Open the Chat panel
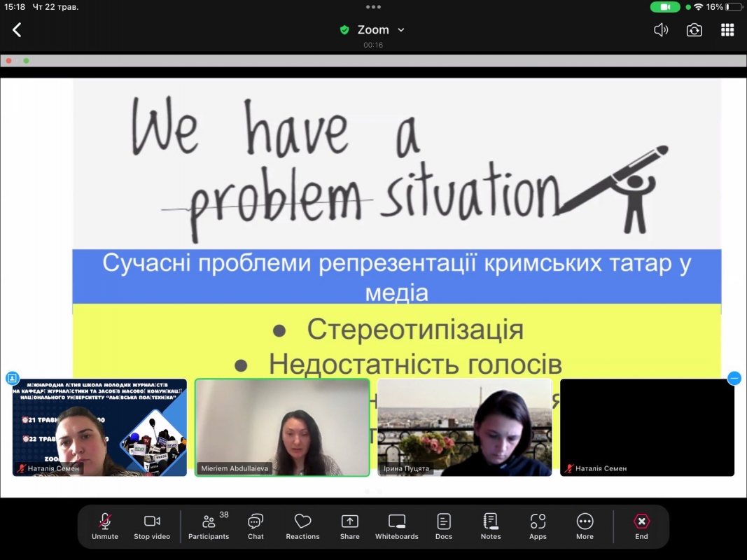 coord(255,526)
